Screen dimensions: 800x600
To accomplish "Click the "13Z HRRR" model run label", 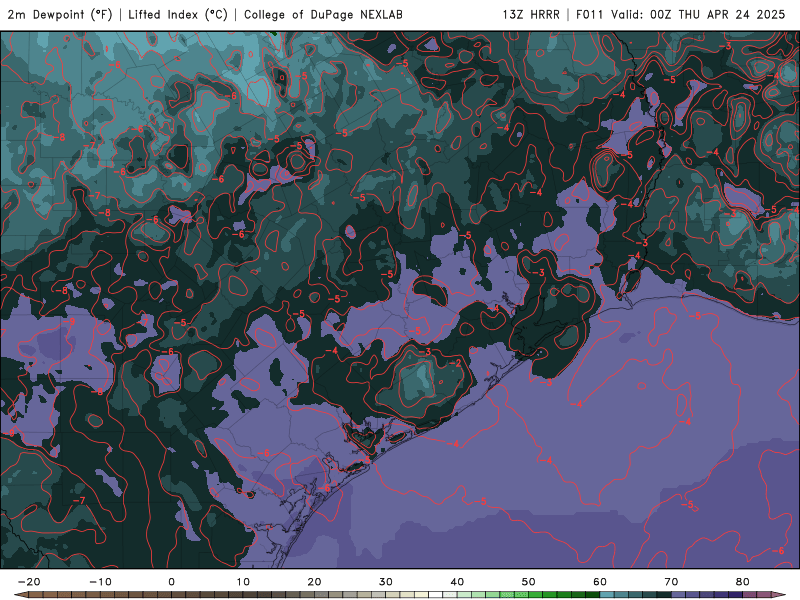I will pyautogui.click(x=531, y=15).
